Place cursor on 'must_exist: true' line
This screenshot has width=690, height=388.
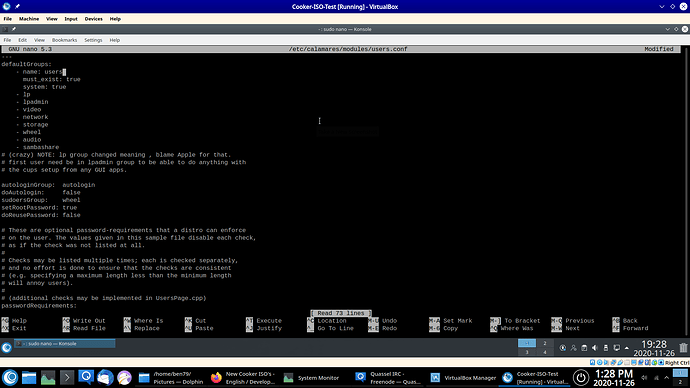51,79
